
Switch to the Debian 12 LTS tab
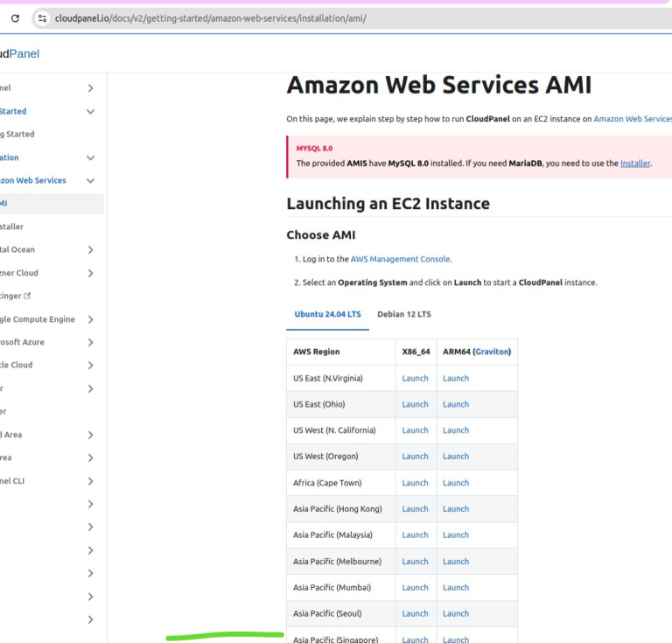point(403,314)
